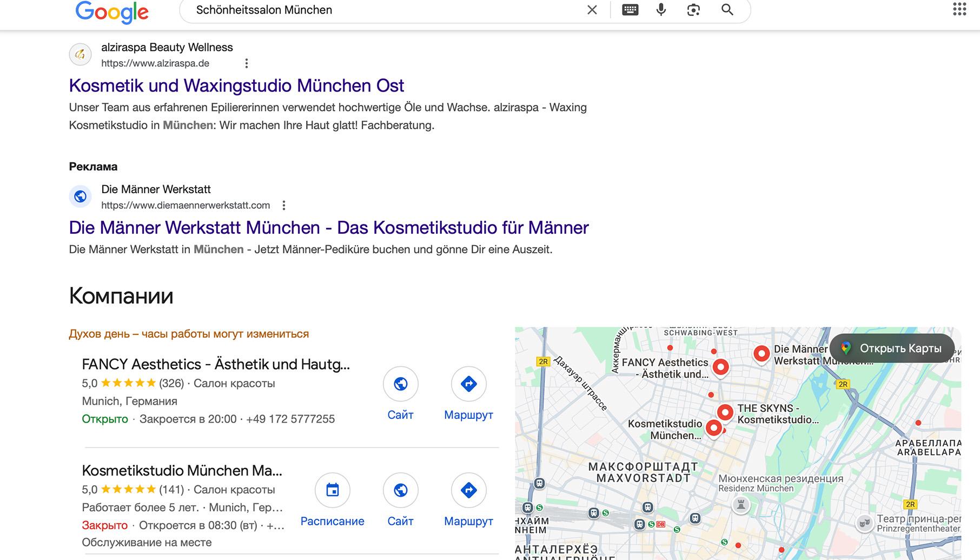980x560 pixels.
Task: Open the Google apps grid
Action: tap(959, 9)
